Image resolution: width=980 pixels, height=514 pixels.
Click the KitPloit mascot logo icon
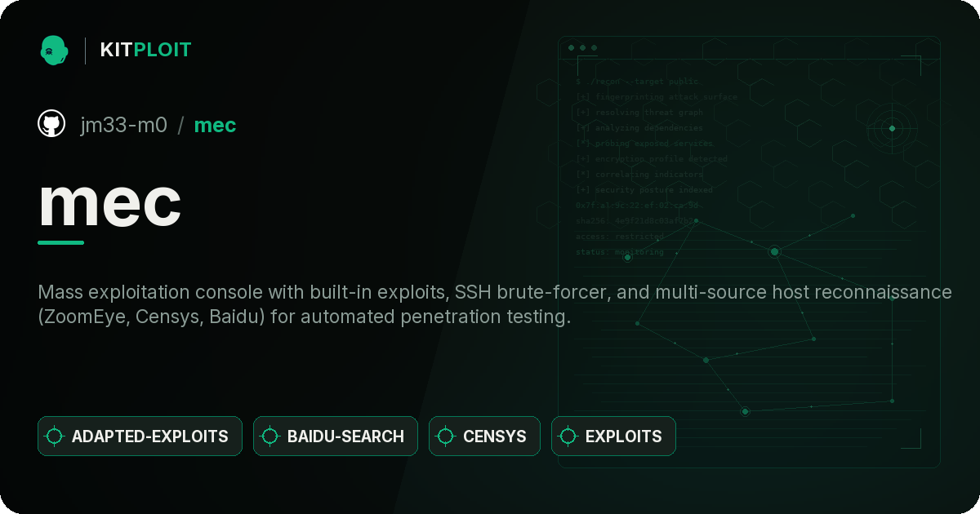[x=54, y=50]
